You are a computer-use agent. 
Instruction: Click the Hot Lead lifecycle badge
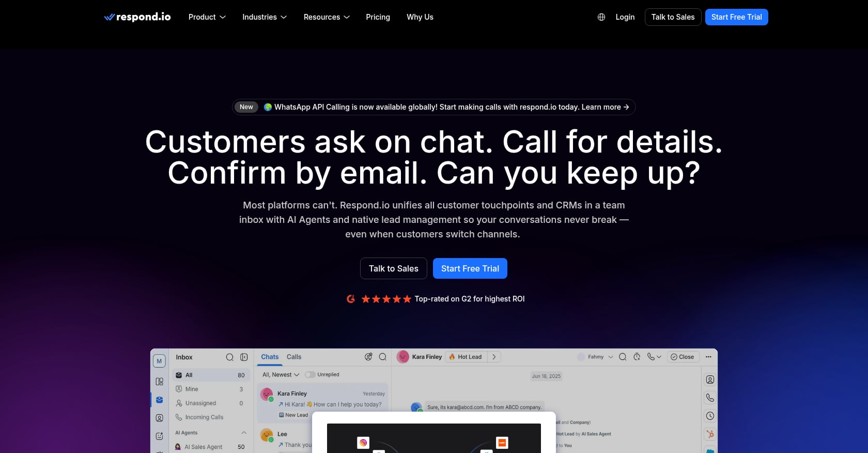click(x=466, y=357)
